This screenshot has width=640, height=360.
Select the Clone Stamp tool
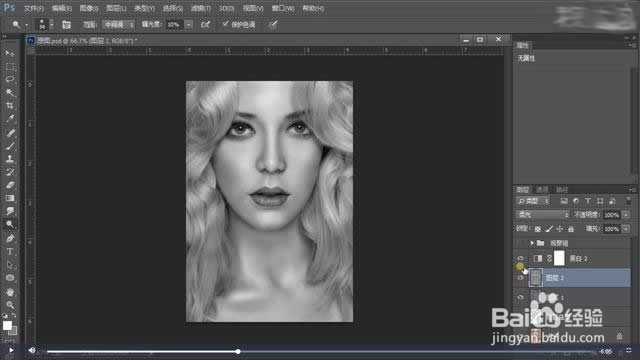pyautogui.click(x=10, y=159)
